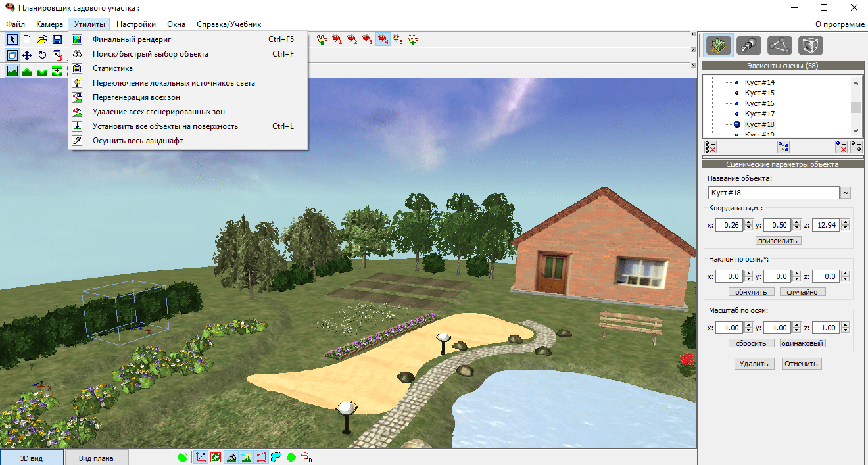Click the Удалить button

coord(754,364)
